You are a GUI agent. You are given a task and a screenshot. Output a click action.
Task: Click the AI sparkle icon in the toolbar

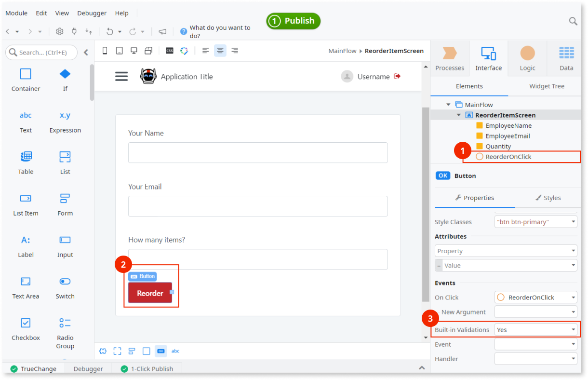(184, 50)
